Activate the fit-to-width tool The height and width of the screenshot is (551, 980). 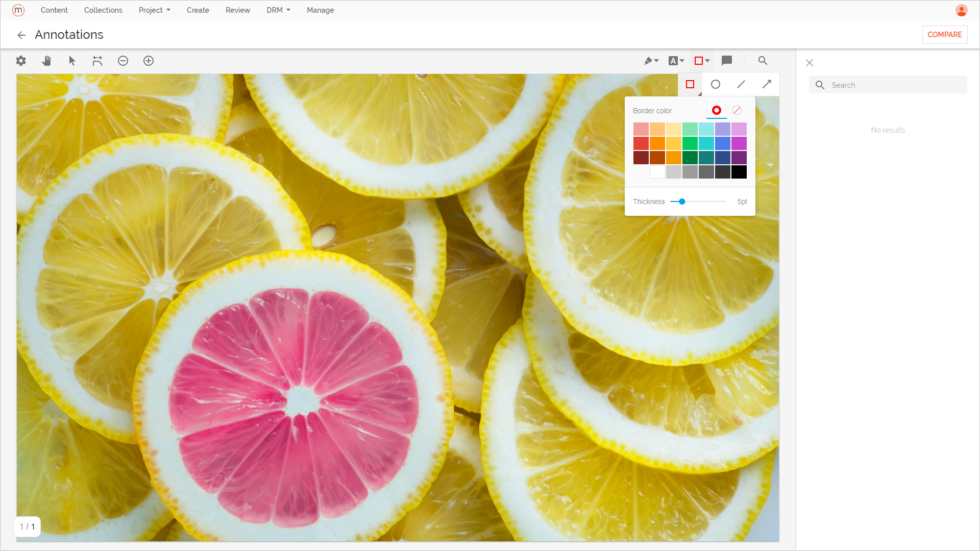point(97,61)
